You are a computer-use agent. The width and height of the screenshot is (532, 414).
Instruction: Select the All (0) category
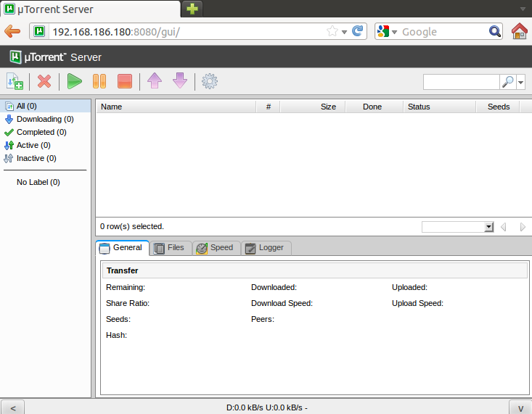click(x=46, y=106)
